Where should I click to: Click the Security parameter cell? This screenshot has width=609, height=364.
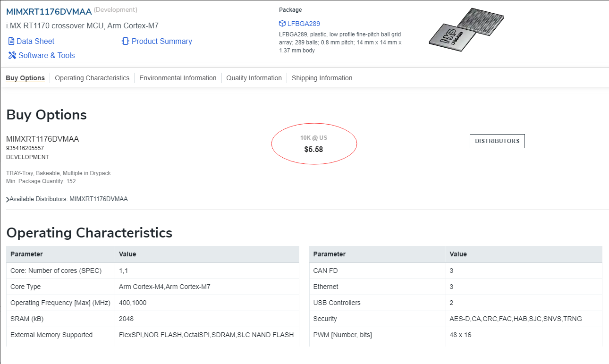pos(377,319)
